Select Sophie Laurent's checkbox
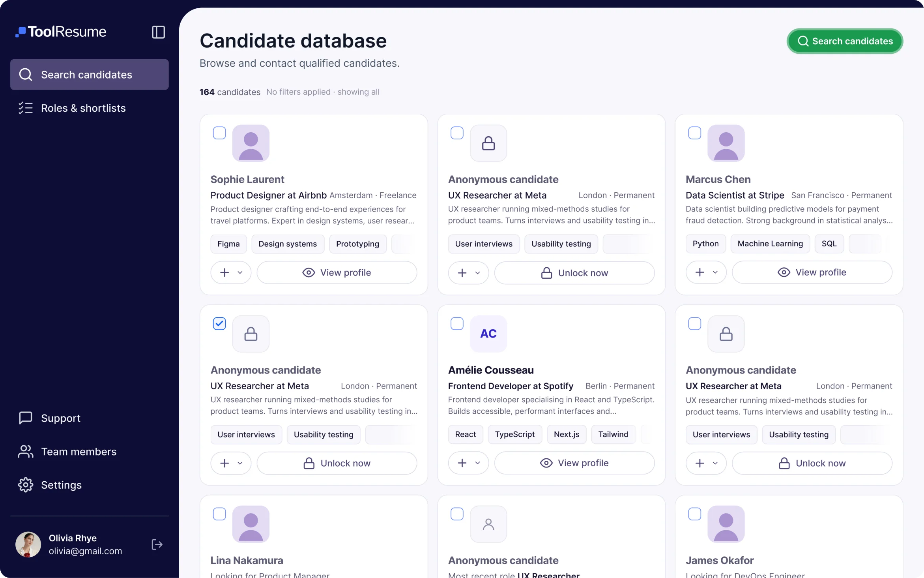 (219, 133)
